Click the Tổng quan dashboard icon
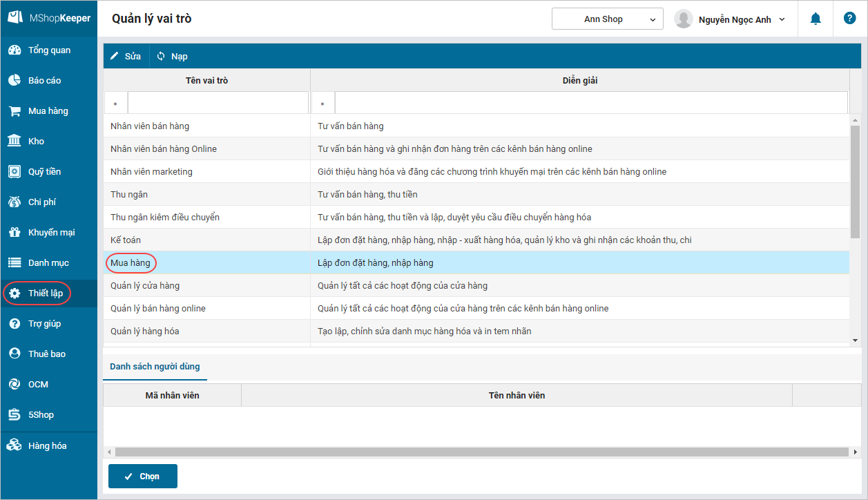 point(14,50)
